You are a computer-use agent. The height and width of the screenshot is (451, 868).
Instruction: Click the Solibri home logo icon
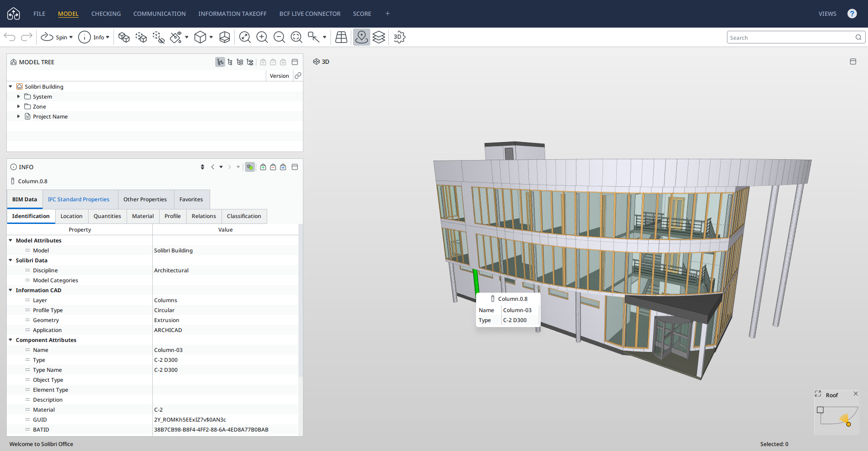[14, 14]
